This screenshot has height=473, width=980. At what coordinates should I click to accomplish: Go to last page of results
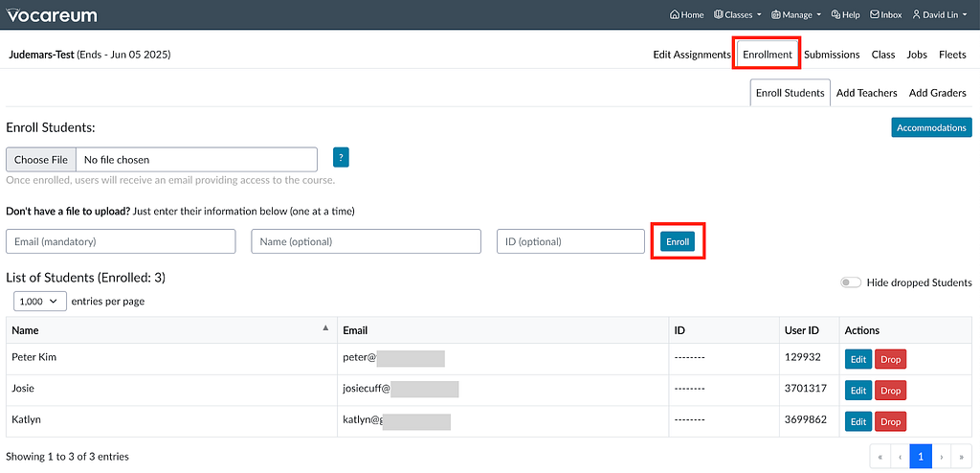[962, 457]
